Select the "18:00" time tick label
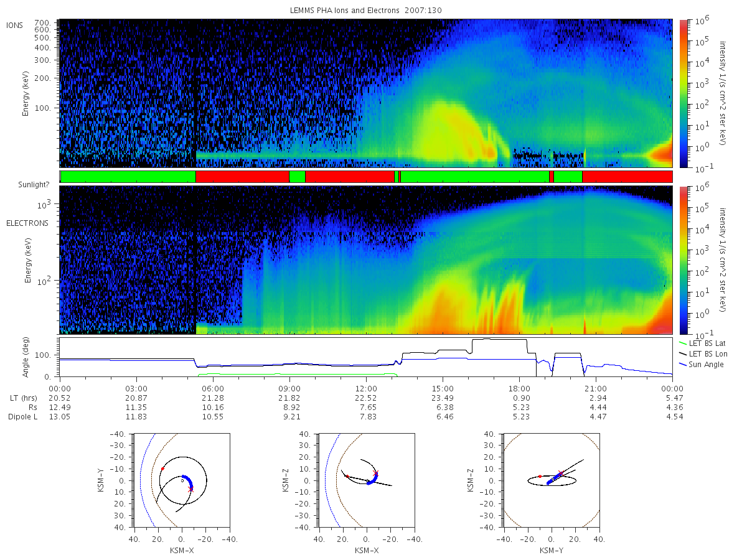The height and width of the screenshot is (560, 747). coord(519,388)
